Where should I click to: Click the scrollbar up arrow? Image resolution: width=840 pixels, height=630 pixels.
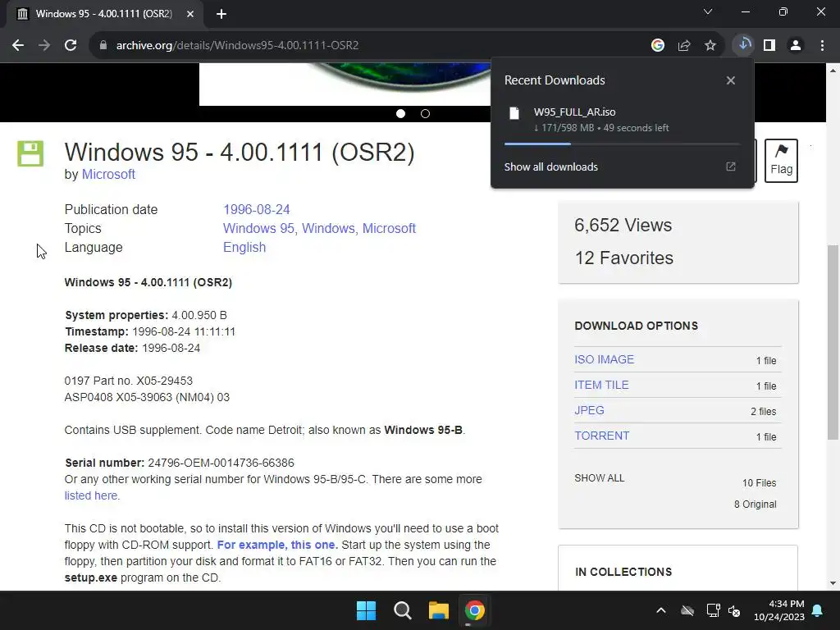tap(833, 71)
